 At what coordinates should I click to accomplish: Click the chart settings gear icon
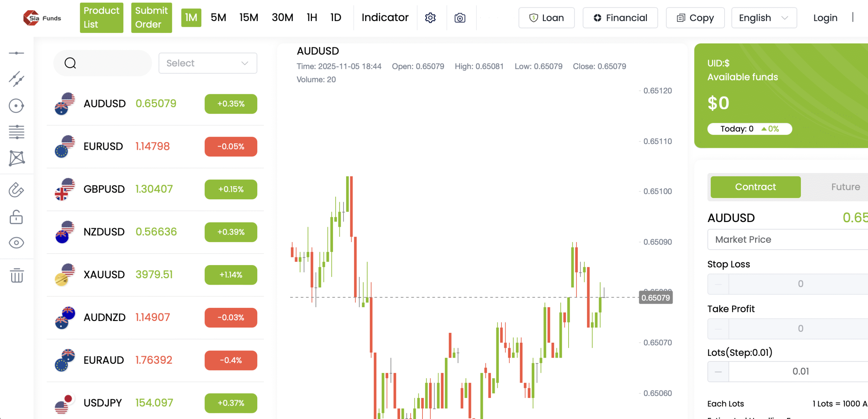point(430,18)
